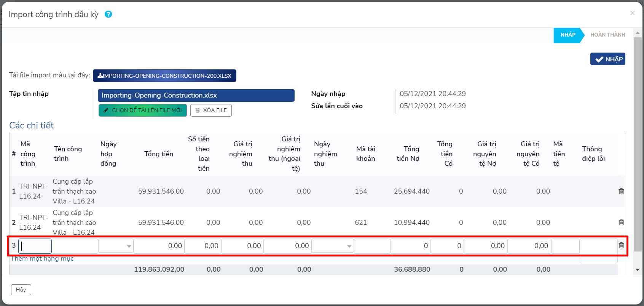Click row 1 Tổng tiền 59.931.546,00
Viewport: 644px width, 306px height.
coord(161,191)
